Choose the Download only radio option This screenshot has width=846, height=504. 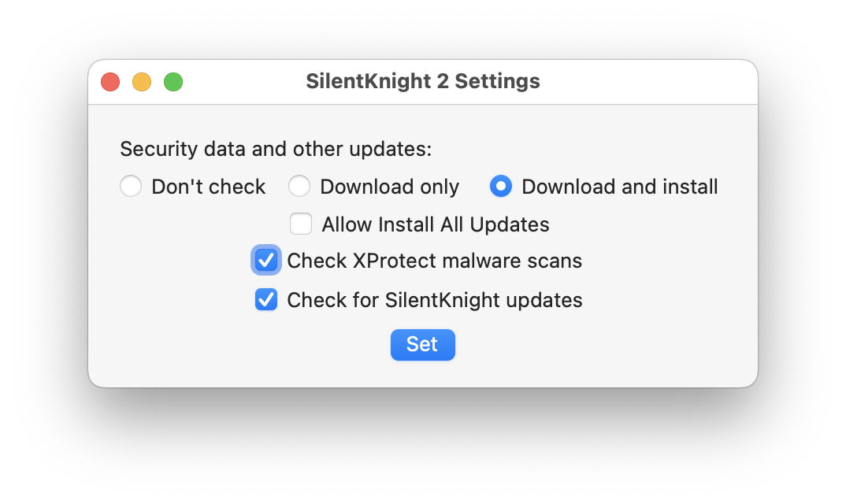tap(299, 187)
